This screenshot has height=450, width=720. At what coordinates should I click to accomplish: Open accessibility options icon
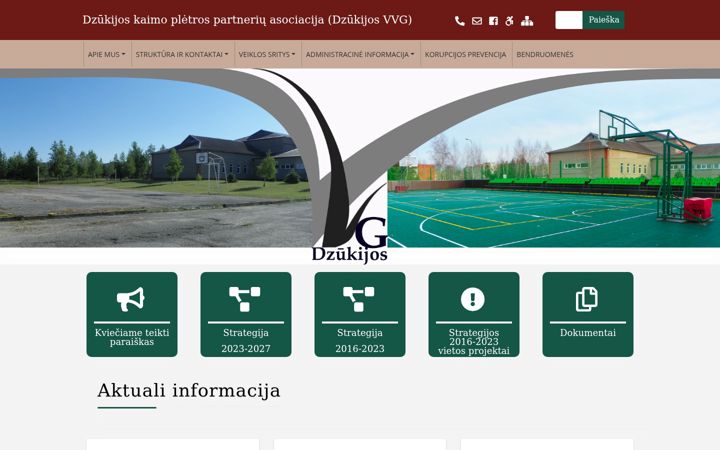509,21
